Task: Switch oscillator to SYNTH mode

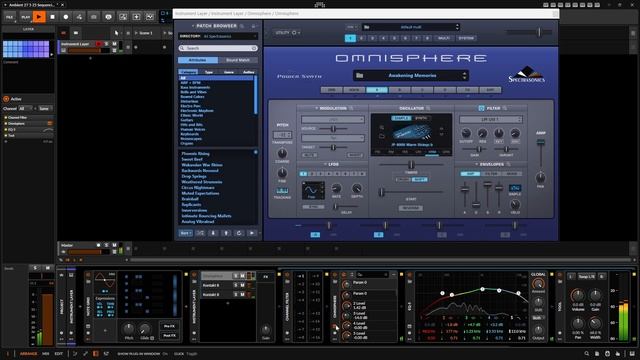Action: [421, 118]
